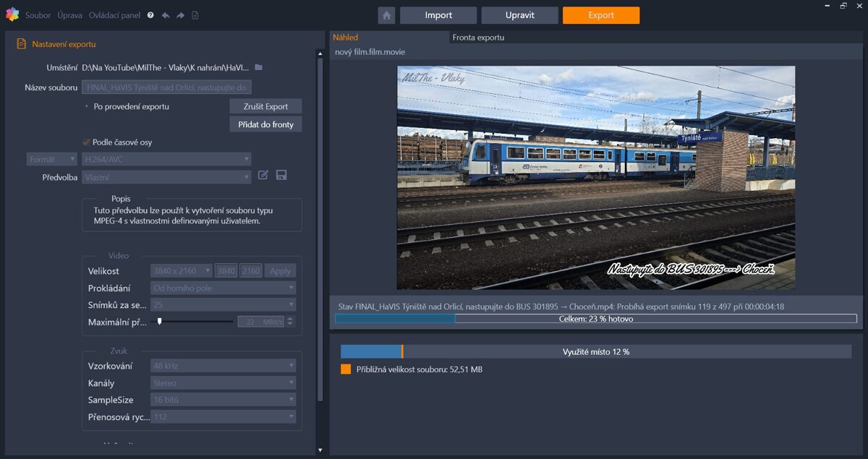Open the H.264/AVC codec dropdown

click(166, 158)
